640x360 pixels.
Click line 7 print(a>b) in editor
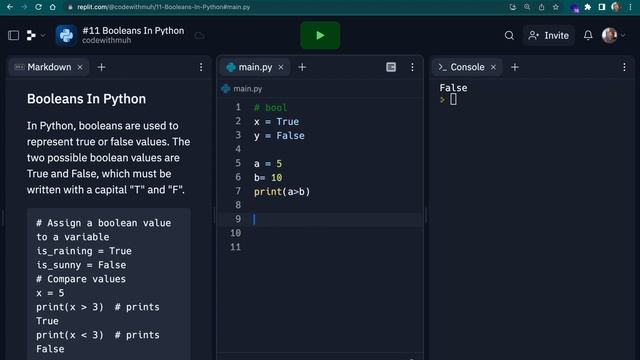coord(282,191)
